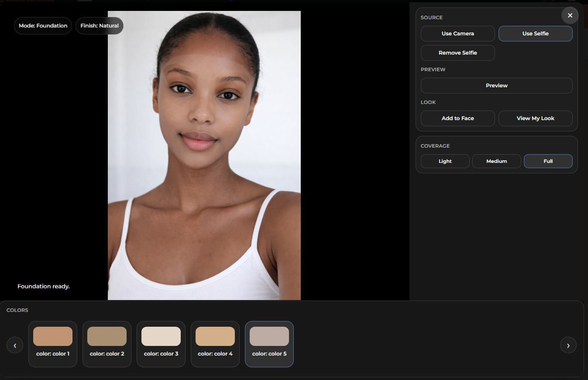Click the 'Foundation ready.' status text

click(x=44, y=287)
